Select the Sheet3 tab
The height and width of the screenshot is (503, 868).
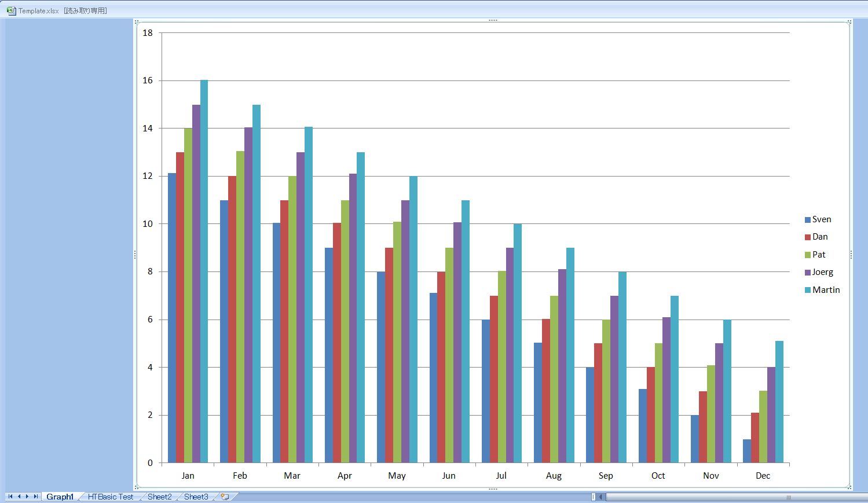[x=196, y=497]
